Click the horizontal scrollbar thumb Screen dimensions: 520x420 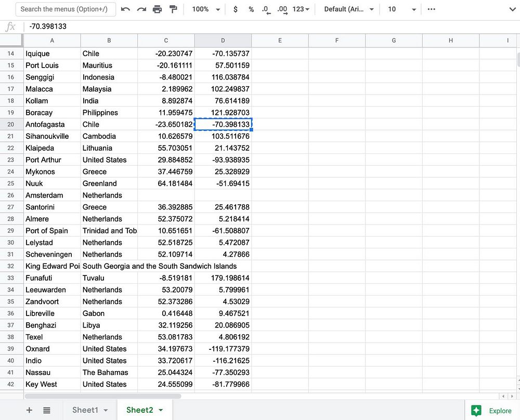[x=103, y=396]
